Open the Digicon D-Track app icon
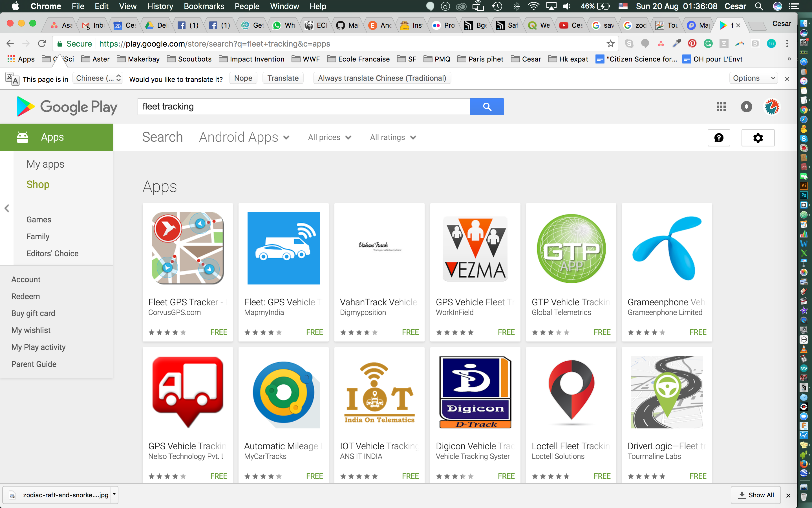This screenshot has width=812, height=508. click(475, 392)
